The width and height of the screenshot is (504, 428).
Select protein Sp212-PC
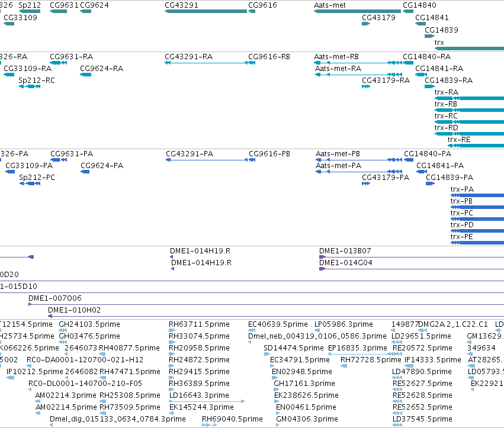click(x=37, y=178)
